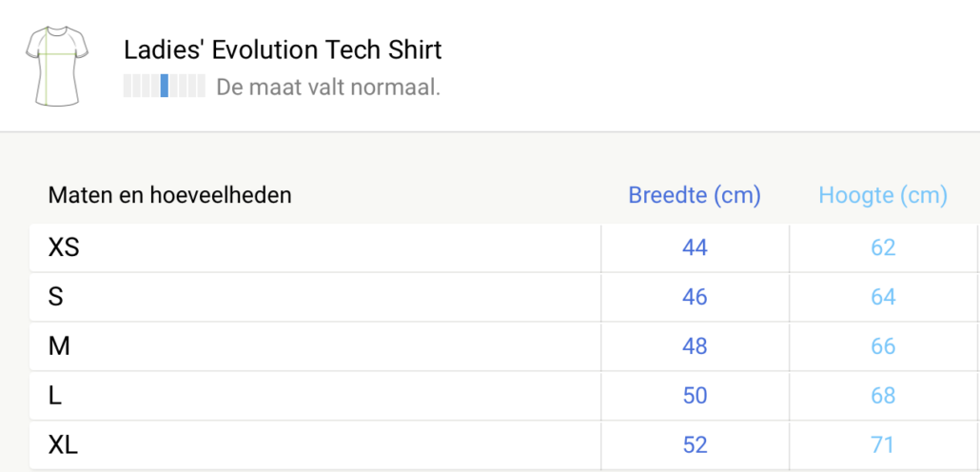Click the Breedte (cm) column header
This screenshot has width=980, height=472.
point(695,196)
